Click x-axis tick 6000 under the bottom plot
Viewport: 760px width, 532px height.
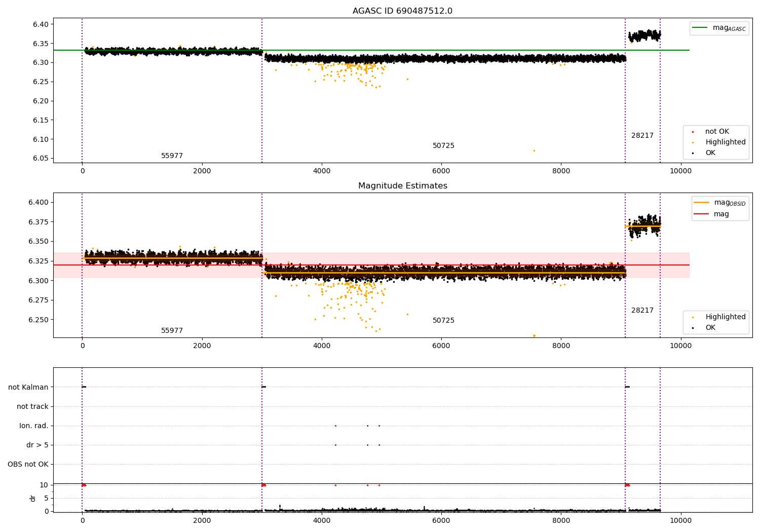[441, 521]
